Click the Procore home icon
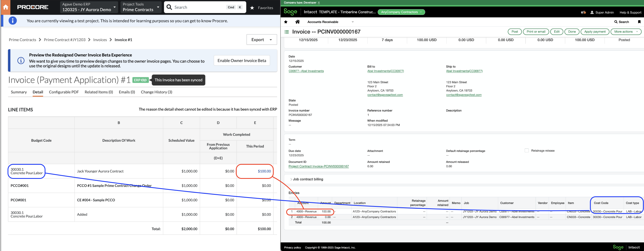Screen dimensions: 644x251 tap(5, 7)
